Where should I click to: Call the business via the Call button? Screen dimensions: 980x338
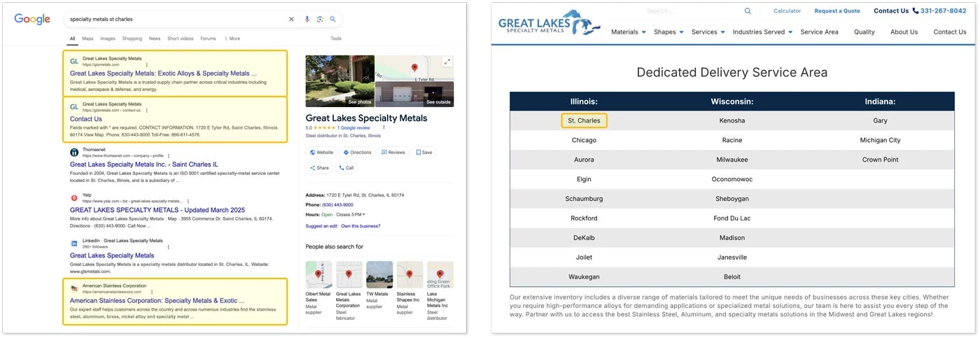(346, 168)
